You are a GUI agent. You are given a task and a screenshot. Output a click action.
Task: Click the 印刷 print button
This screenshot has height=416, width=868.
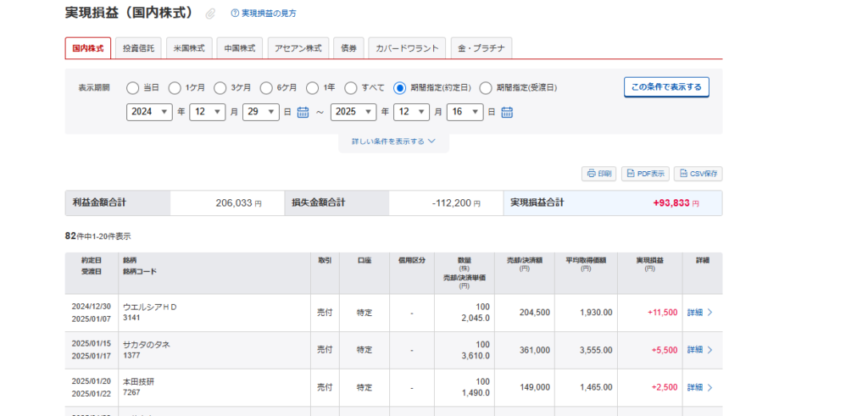point(598,174)
